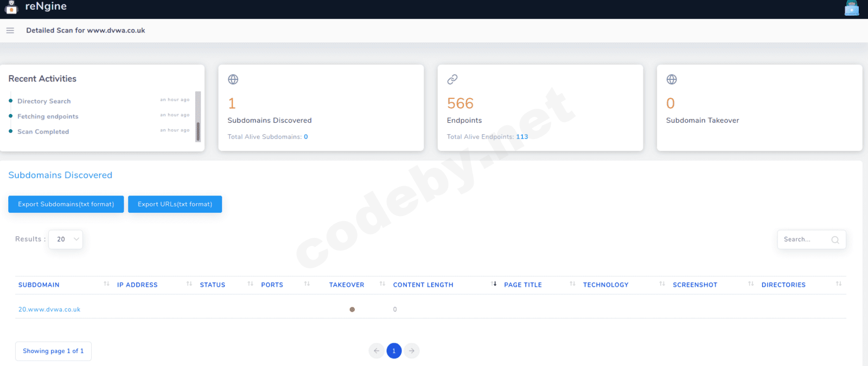The height and width of the screenshot is (366, 868).
Task: Click the link icon on Endpoints card
Action: [x=452, y=79]
